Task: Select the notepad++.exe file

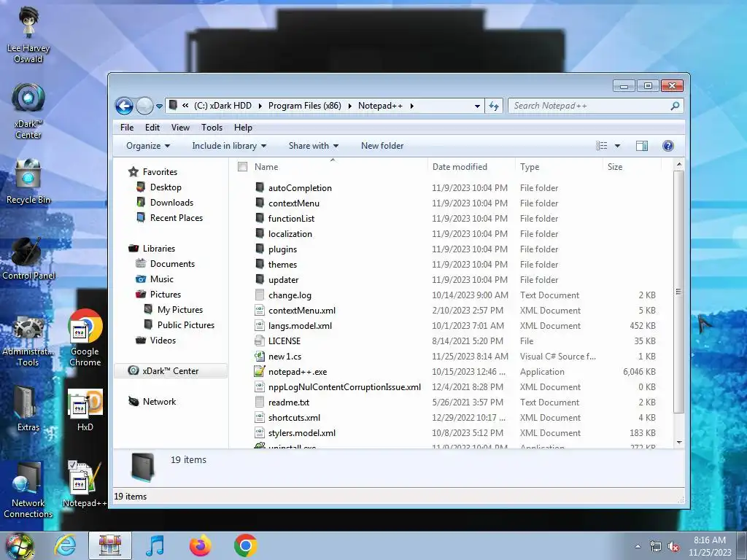Action: pyautogui.click(x=298, y=372)
